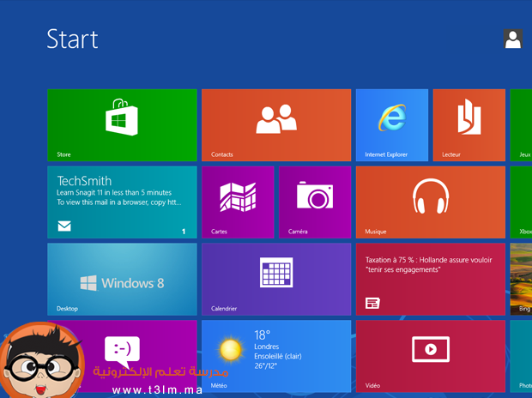Open the Photos tile at bottom right
Viewport: 532px width, 398px height.
coord(521,356)
